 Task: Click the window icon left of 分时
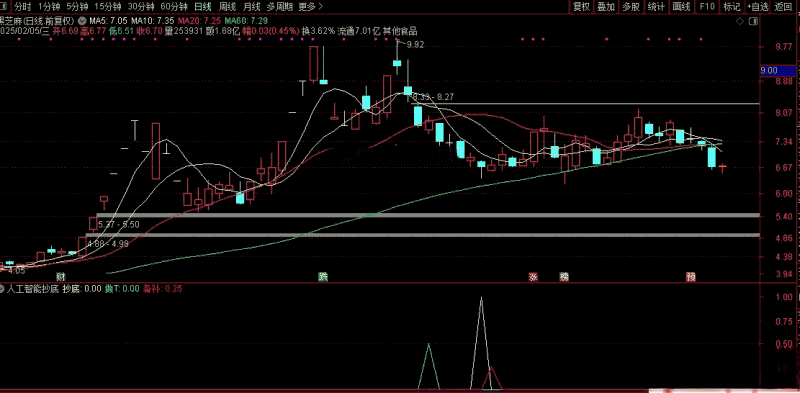point(5,7)
